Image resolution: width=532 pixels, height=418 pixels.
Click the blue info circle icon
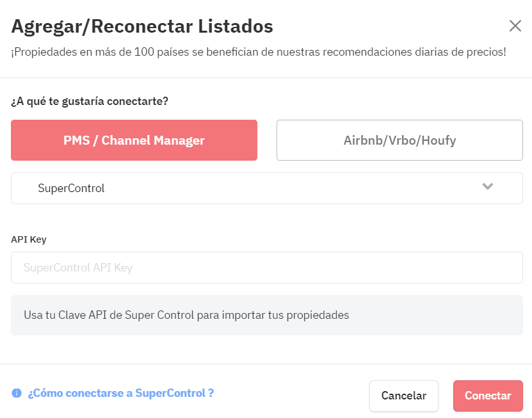[17, 393]
